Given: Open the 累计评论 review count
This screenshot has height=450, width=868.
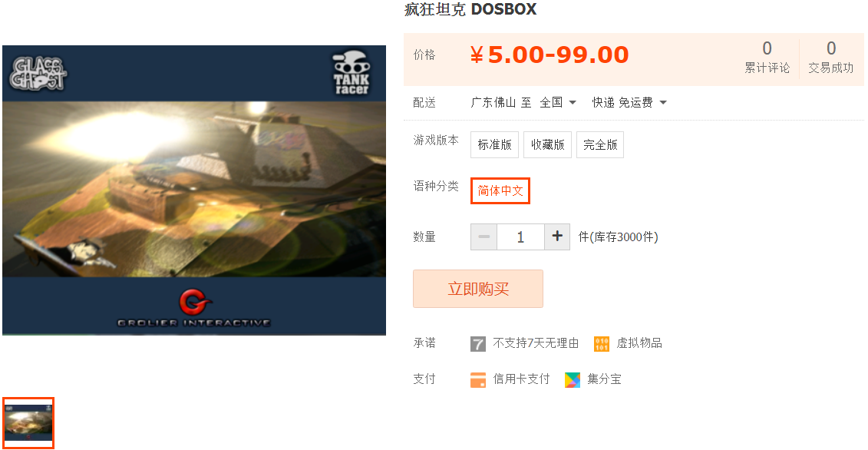Looking at the screenshot, I should click(x=767, y=58).
